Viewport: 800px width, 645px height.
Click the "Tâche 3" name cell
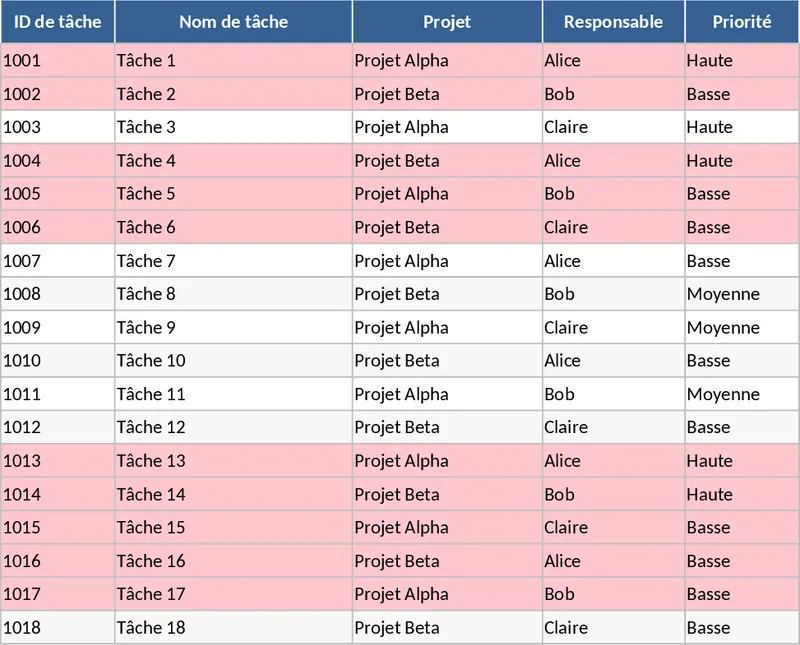coord(146,127)
